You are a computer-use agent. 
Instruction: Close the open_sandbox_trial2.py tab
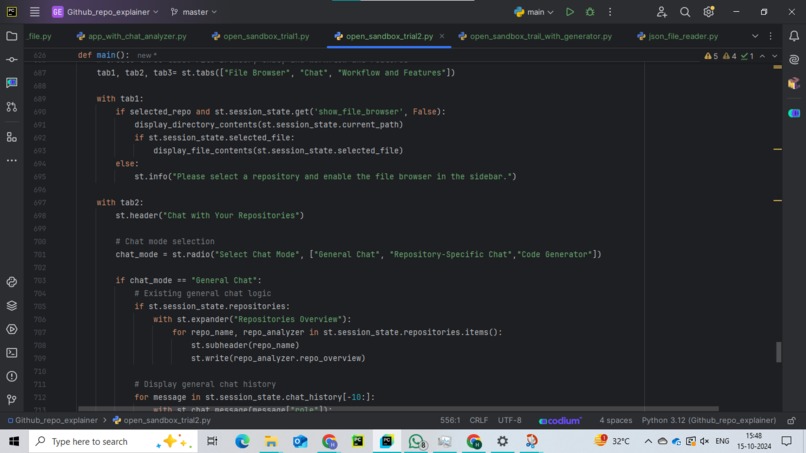click(442, 36)
